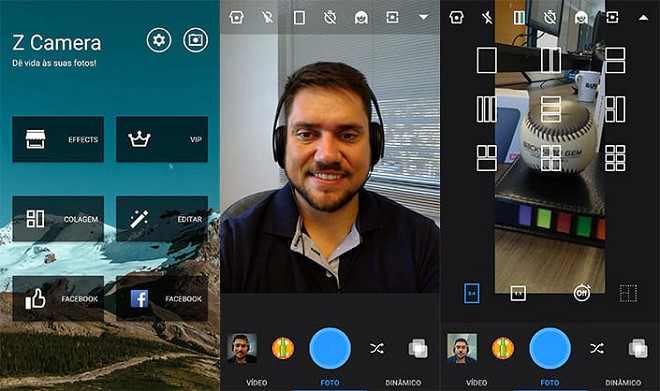Open collage layout icon on selfie screen
This screenshot has width=660, height=391.
299,18
